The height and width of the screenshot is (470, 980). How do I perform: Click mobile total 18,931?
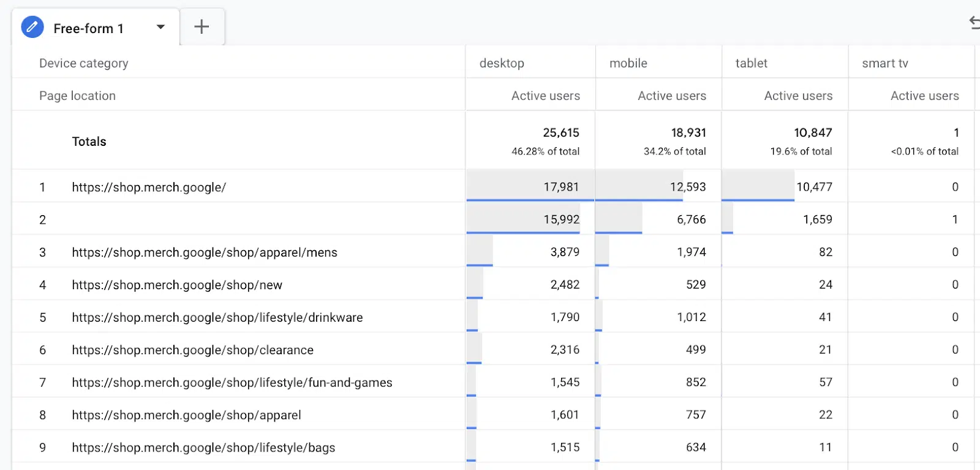[x=688, y=132]
